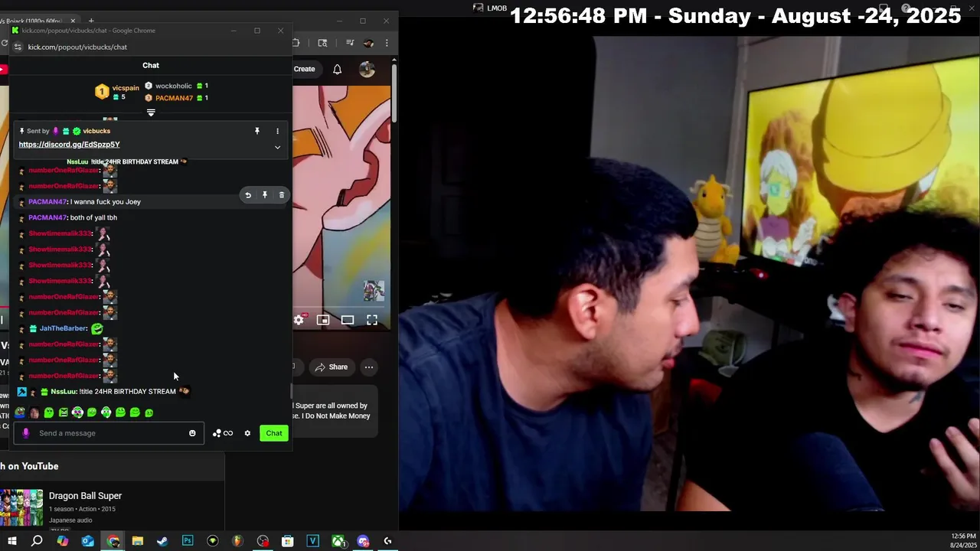
Task: Click Chrome media controls icon in toolbar
Action: 350,43
